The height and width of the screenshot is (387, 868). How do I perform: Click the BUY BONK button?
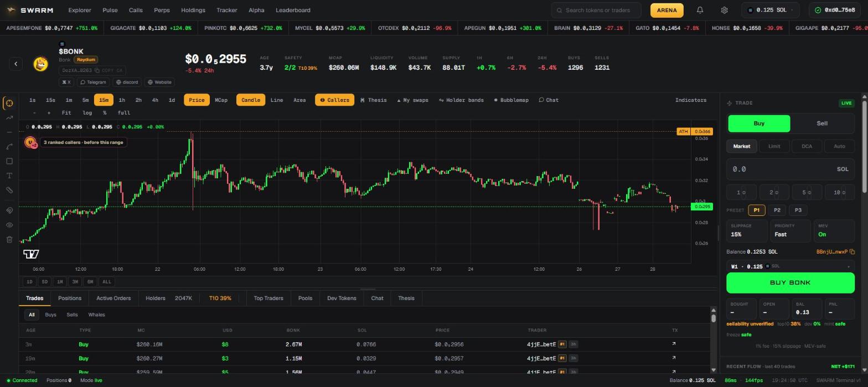tap(790, 282)
